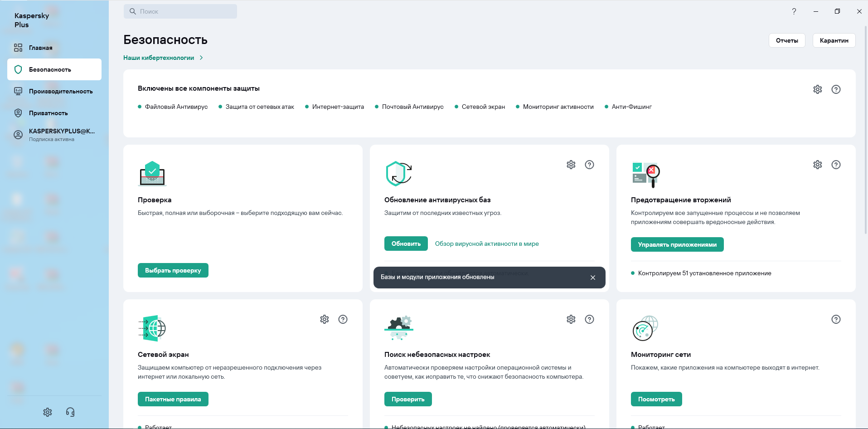
Task: Click Сетевой экран component in status list
Action: [x=480, y=107]
